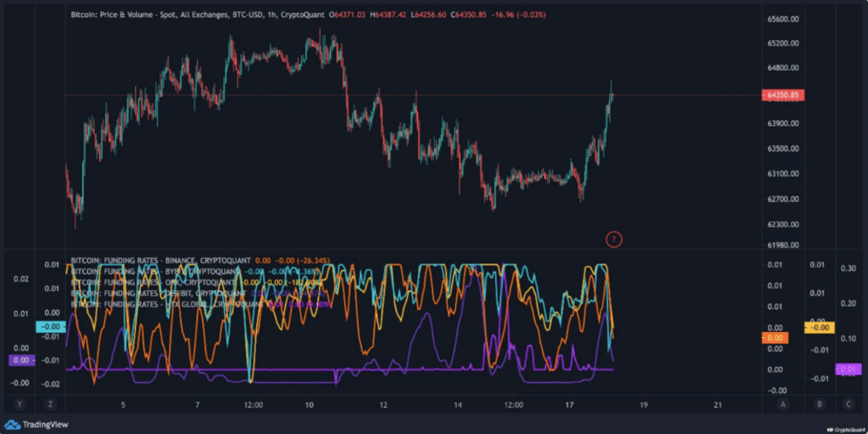Click the 0.10 label on C scale
The height and width of the screenshot is (434, 868).
coord(848,339)
